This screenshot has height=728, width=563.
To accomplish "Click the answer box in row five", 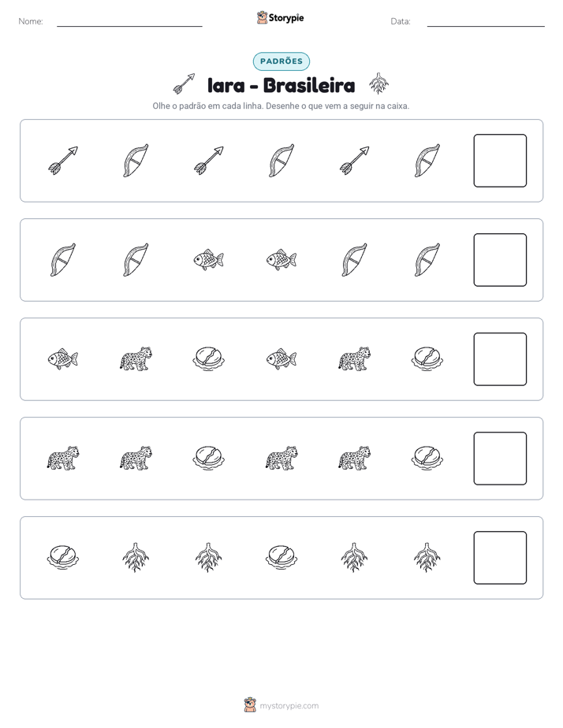I will [x=500, y=558].
